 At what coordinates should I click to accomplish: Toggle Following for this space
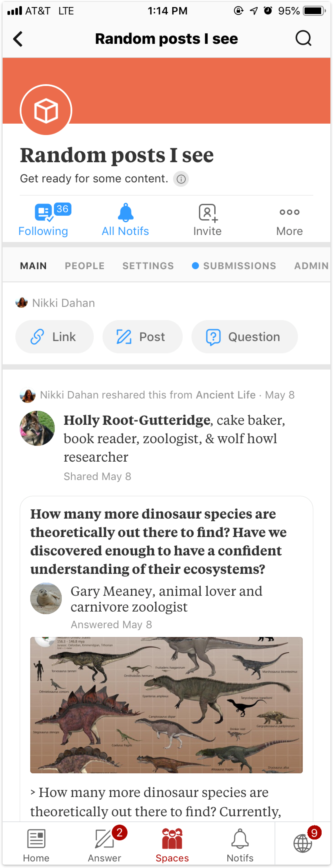(43, 220)
